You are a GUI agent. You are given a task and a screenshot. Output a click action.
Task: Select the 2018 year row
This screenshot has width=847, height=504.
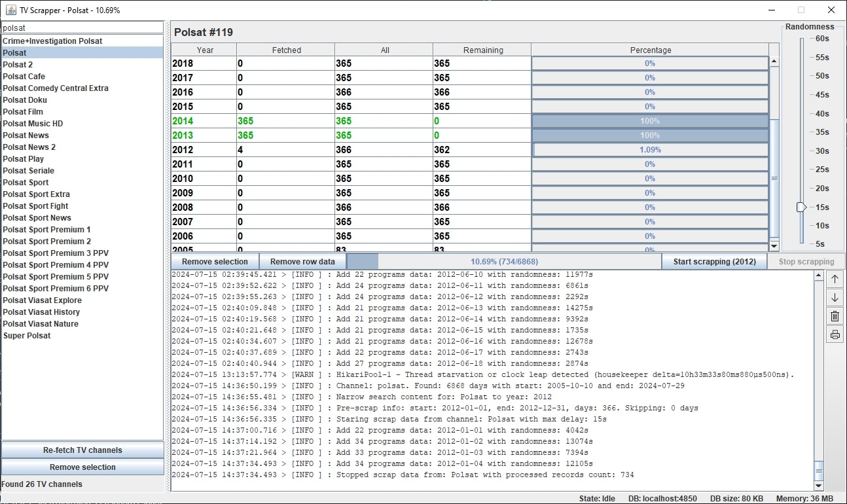click(470, 63)
